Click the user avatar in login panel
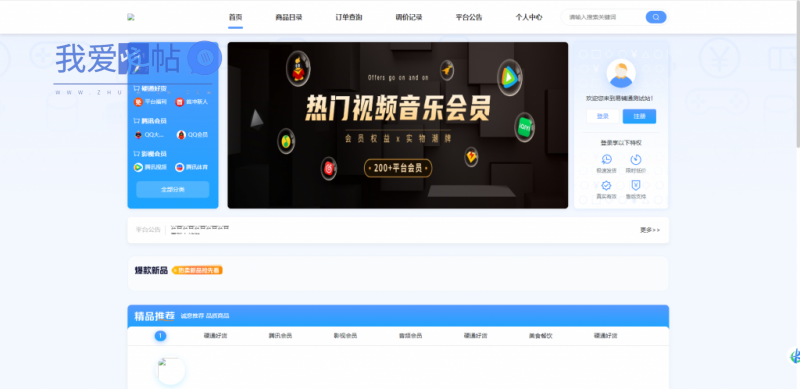Viewport: 800px width, 389px height. 621,74
